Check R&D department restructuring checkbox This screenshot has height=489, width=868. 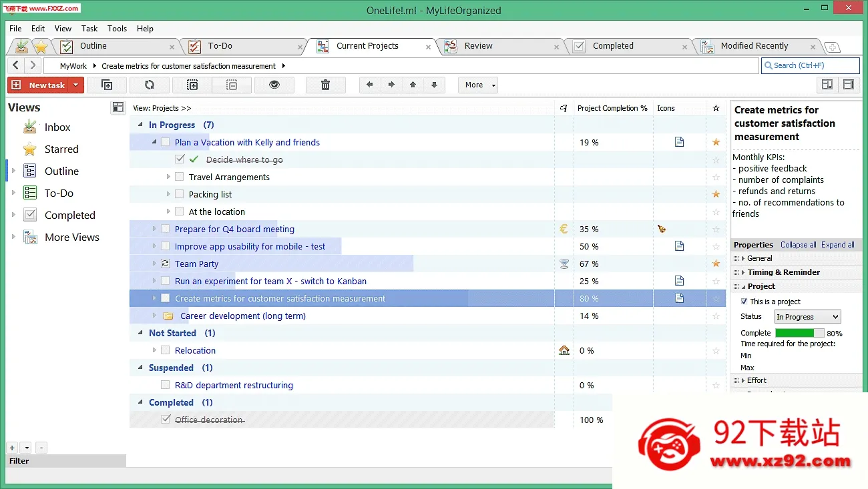(x=165, y=385)
